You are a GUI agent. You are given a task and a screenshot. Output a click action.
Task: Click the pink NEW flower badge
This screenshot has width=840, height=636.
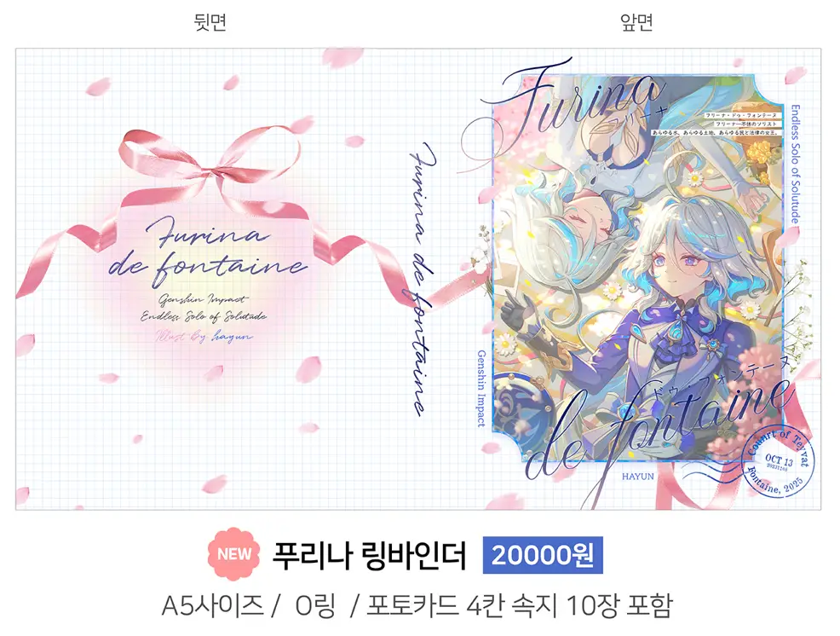tap(234, 554)
